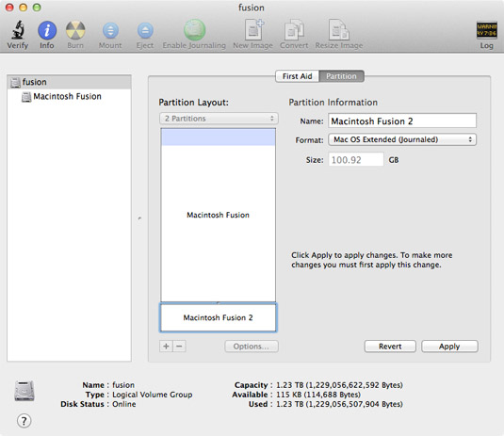Select the Macintosh Fusion 2 partition block
504x436 pixels.
pyautogui.click(x=219, y=317)
